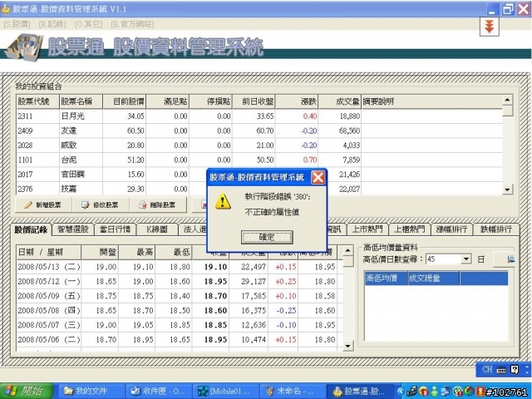Click the 摘要說明 column header
Image resolution: width=532 pixels, height=399 pixels.
(x=432, y=101)
